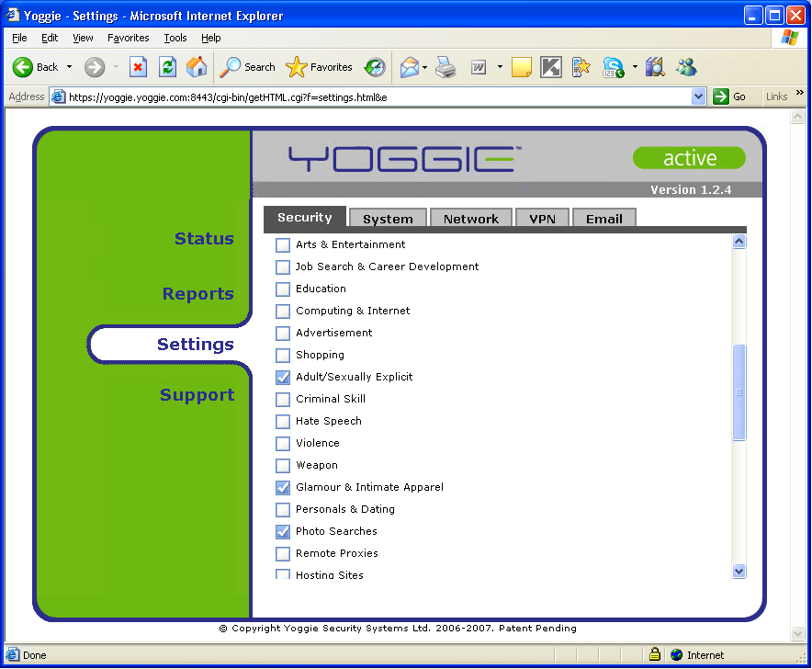812x669 pixels.
Task: Open the Support section
Action: coord(197,395)
